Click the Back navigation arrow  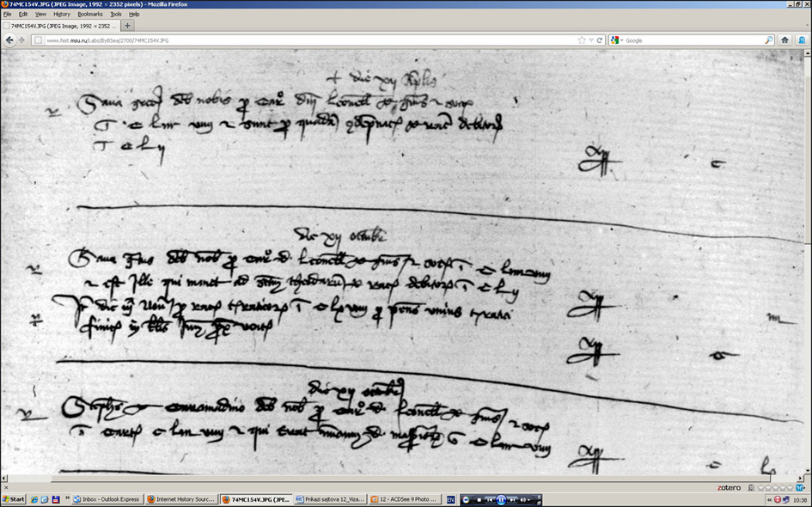click(9, 40)
